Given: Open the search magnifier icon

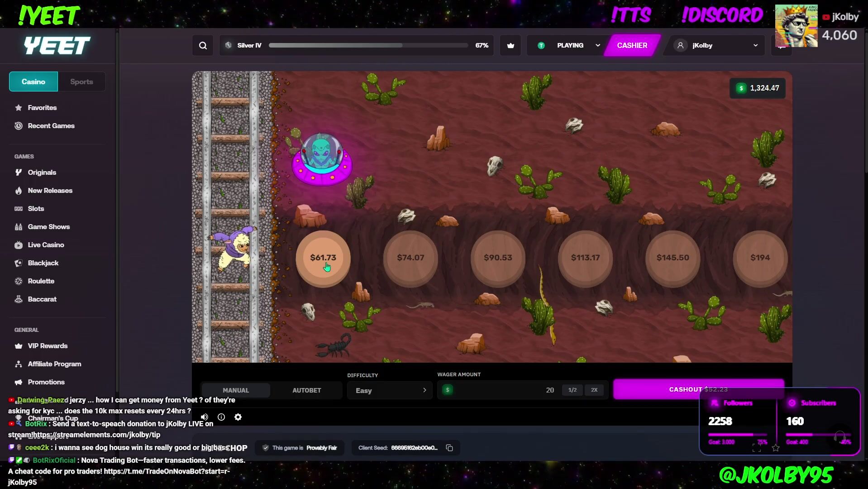Looking at the screenshot, I should pyautogui.click(x=203, y=45).
